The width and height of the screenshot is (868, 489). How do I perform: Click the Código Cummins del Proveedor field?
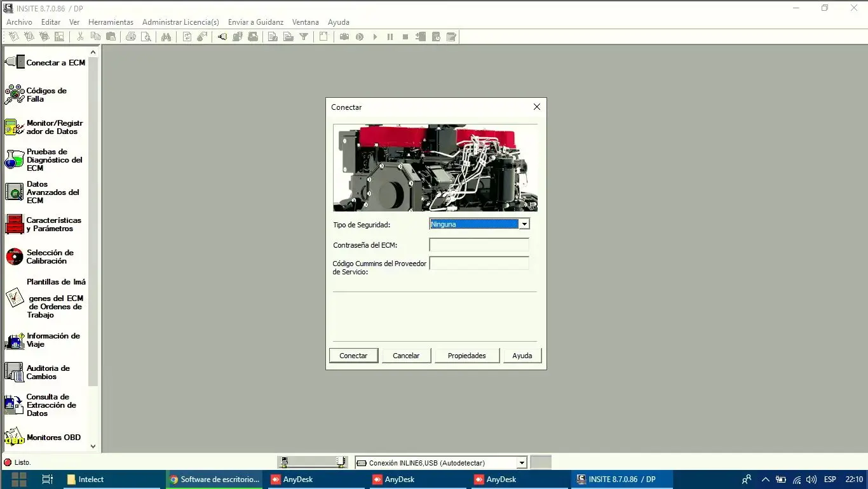tap(479, 263)
